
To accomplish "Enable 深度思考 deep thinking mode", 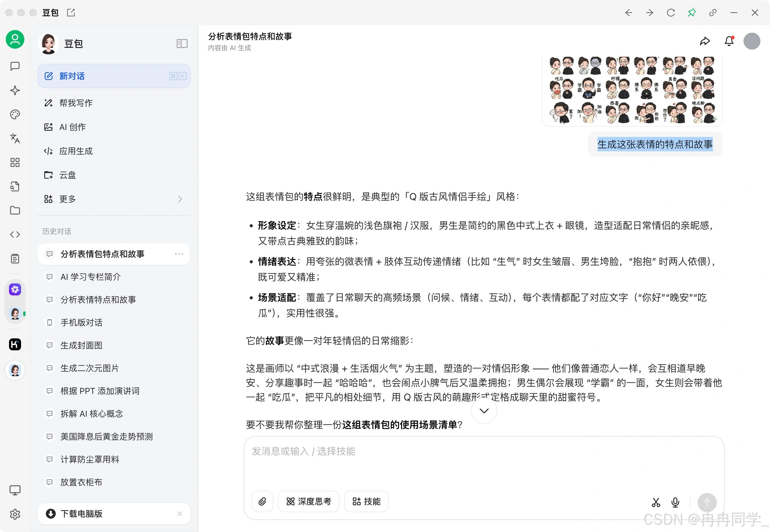I will pyautogui.click(x=308, y=501).
